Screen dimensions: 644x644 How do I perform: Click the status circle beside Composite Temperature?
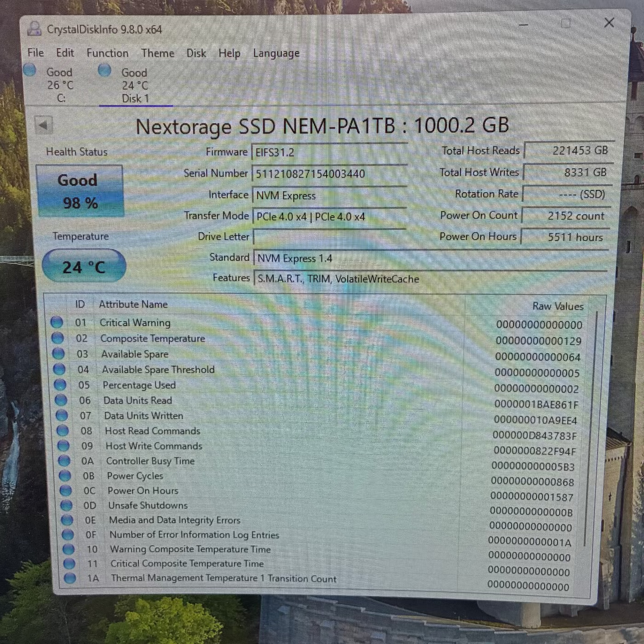(57, 338)
